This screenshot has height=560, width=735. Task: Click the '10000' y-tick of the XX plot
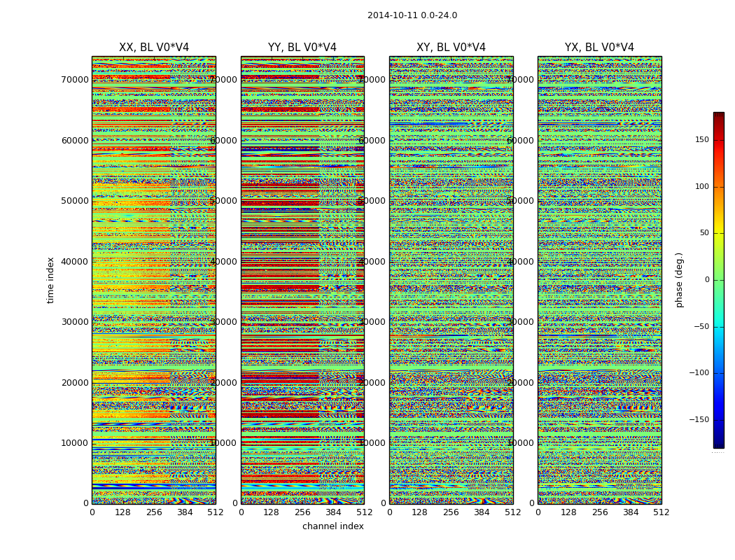tap(75, 443)
